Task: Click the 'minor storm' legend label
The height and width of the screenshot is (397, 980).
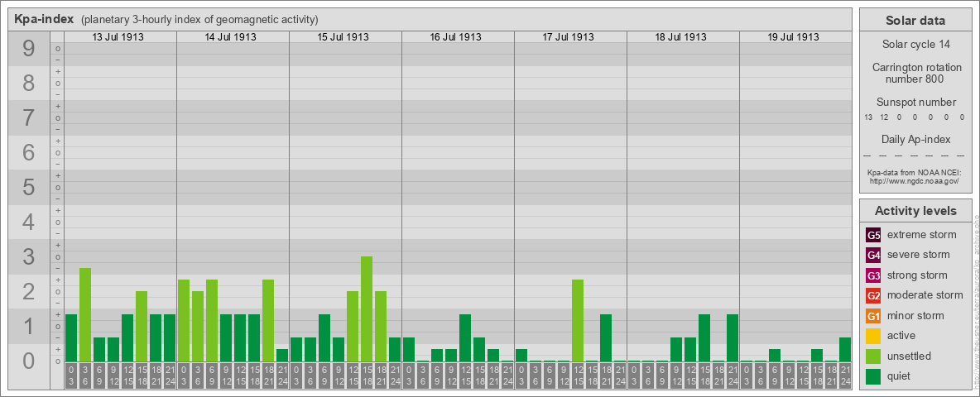Action: (x=915, y=316)
